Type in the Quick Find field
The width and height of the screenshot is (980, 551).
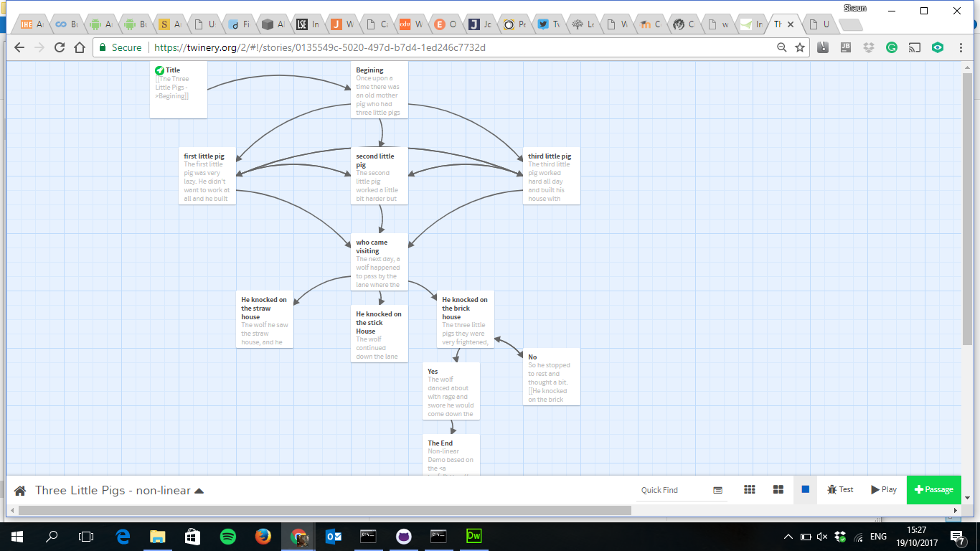pyautogui.click(x=671, y=490)
